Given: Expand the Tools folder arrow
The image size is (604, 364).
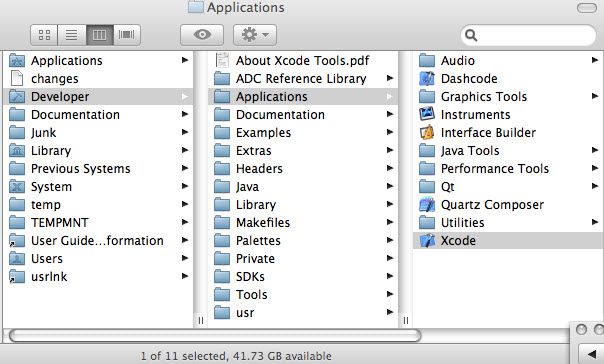Looking at the screenshot, I should tap(390, 294).
